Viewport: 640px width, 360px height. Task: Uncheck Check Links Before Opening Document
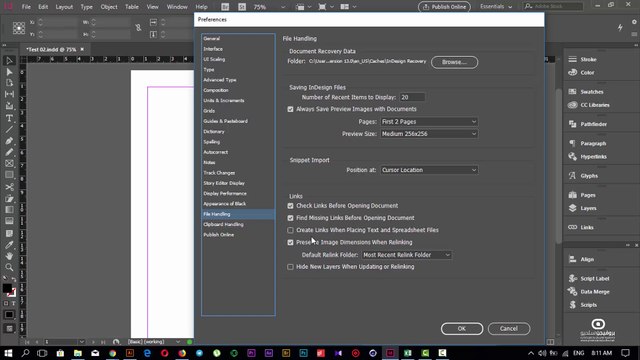point(290,206)
